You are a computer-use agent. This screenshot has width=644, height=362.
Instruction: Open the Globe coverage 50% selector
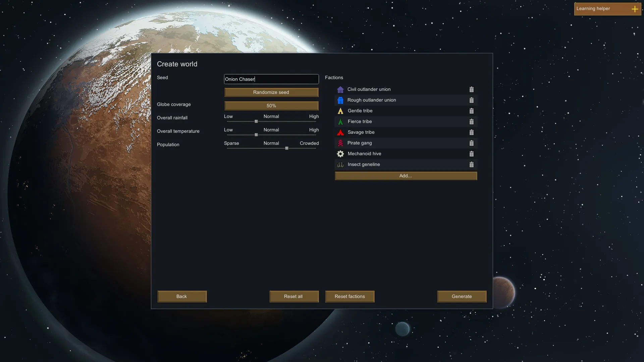click(271, 106)
